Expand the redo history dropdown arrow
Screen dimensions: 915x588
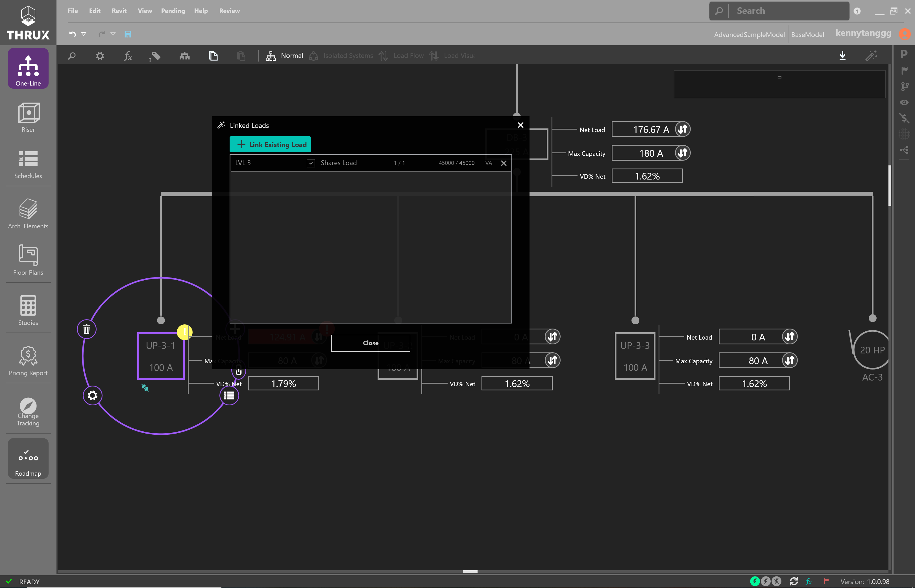113,34
